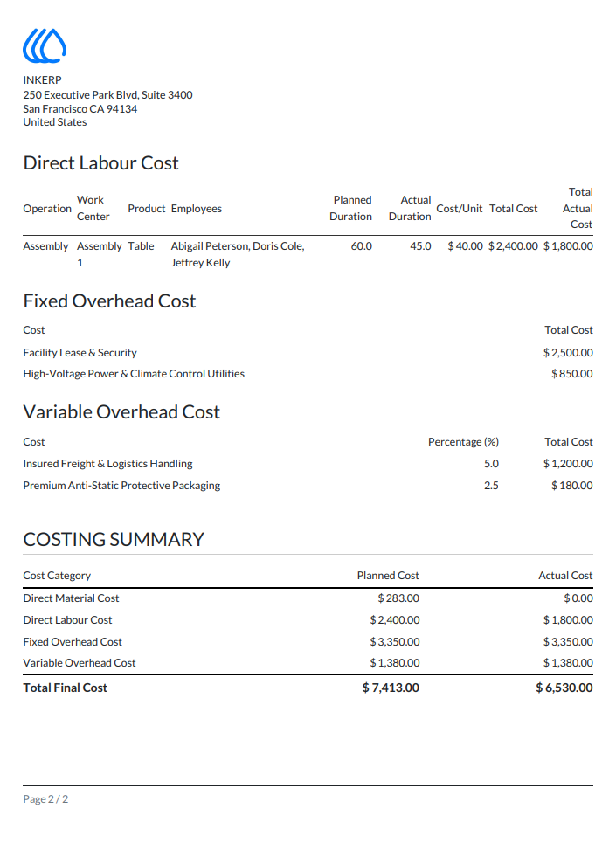The height and width of the screenshot is (843, 616).
Task: Click the 'Planned Cost' column header
Action: pos(388,576)
